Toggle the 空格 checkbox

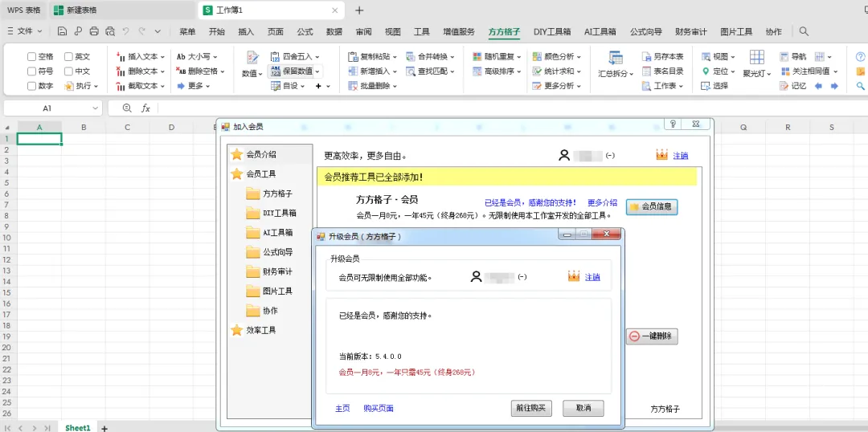click(31, 56)
